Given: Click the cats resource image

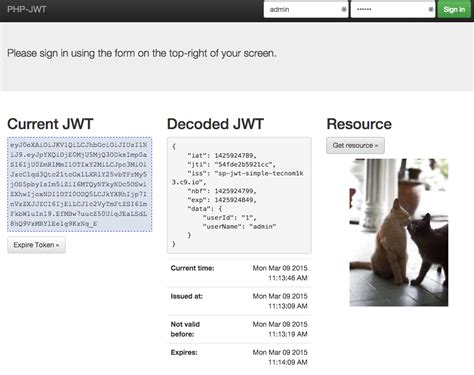Looking at the screenshot, I should [399, 232].
